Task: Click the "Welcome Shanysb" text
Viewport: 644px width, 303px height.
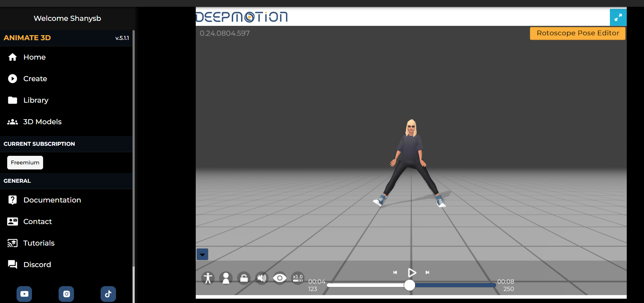Action: pyautogui.click(x=67, y=18)
